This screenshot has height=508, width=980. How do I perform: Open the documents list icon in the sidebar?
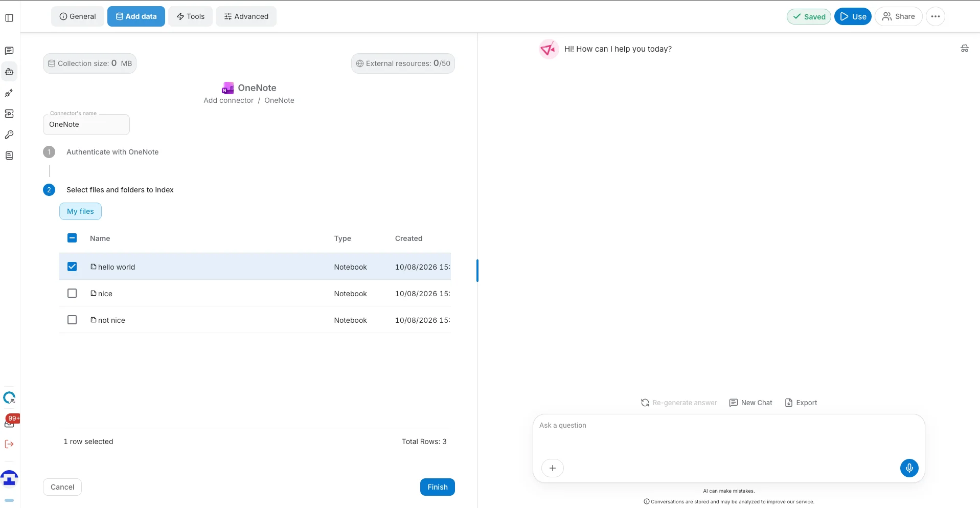pos(9,156)
